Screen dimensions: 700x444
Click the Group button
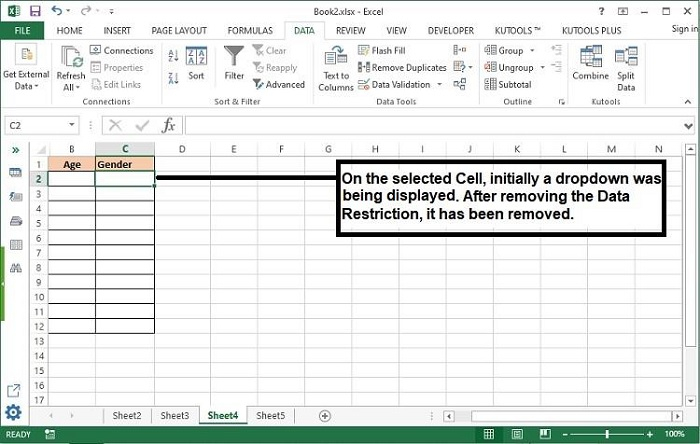pos(504,50)
